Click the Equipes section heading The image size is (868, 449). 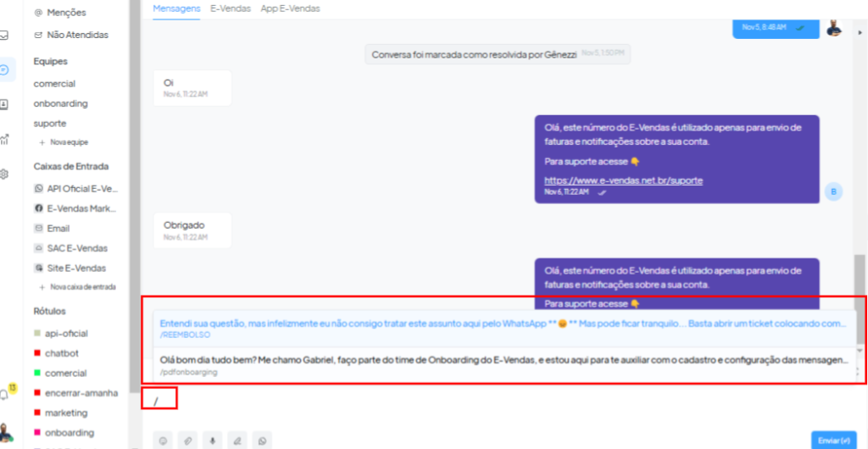pos(50,61)
